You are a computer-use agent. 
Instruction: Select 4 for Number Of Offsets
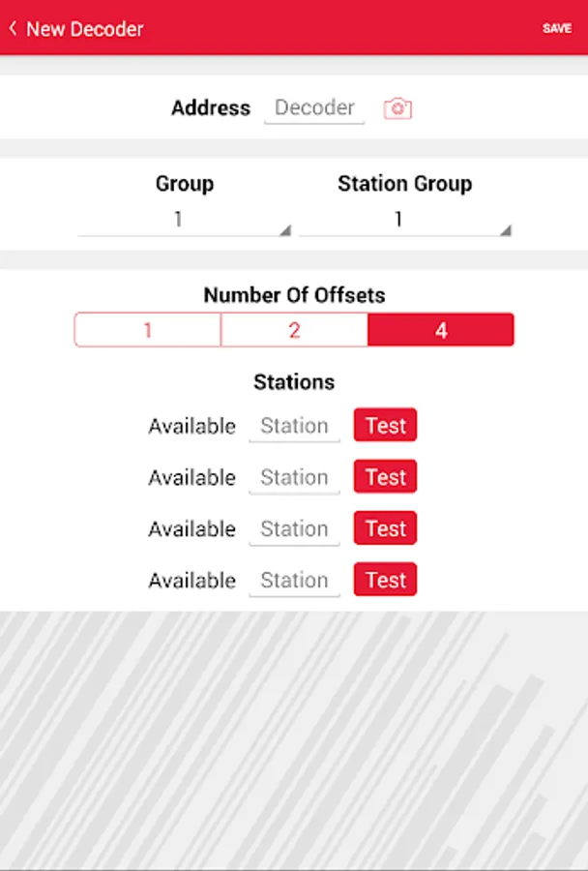point(441,330)
